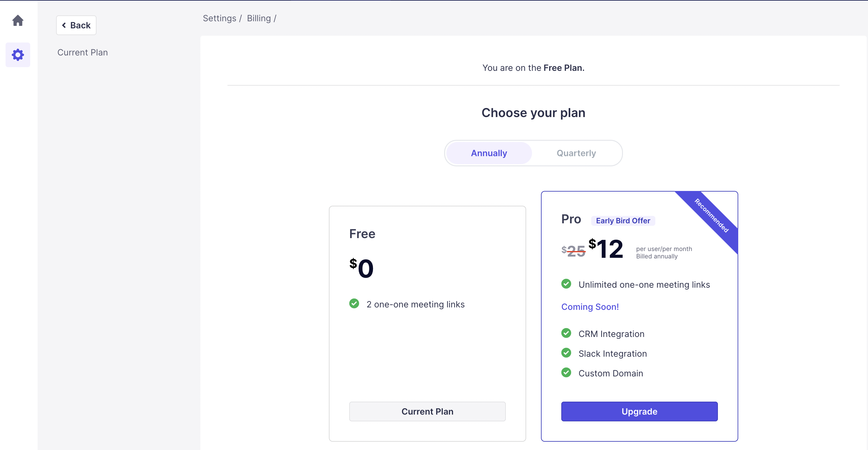Click the back chevron arrow icon
The width and height of the screenshot is (868, 450).
(x=64, y=25)
